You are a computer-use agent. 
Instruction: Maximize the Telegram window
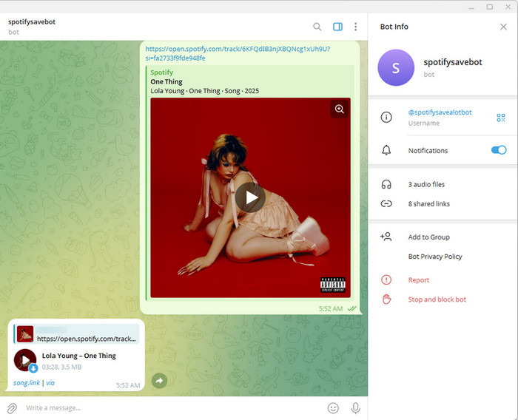click(490, 7)
